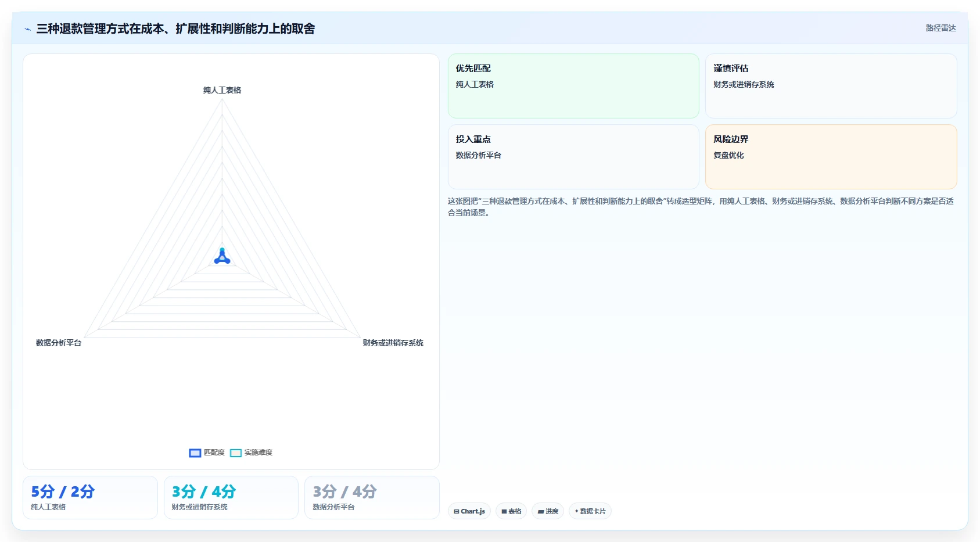Viewport: 980px width, 542px height.
Task: Click the small blue icon before the page title
Action: 27,29
